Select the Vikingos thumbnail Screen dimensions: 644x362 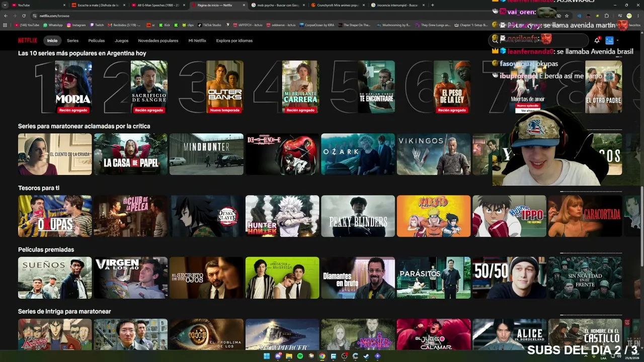434,154
